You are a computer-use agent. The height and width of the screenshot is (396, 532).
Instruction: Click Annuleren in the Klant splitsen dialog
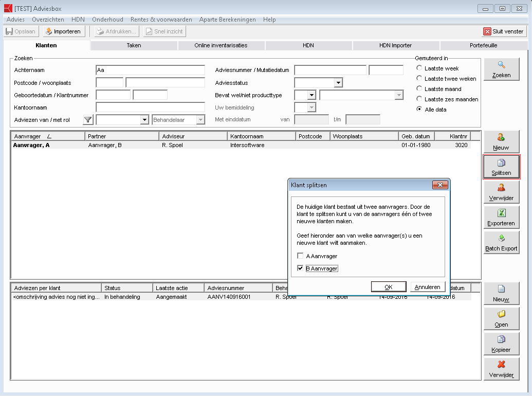coord(427,287)
